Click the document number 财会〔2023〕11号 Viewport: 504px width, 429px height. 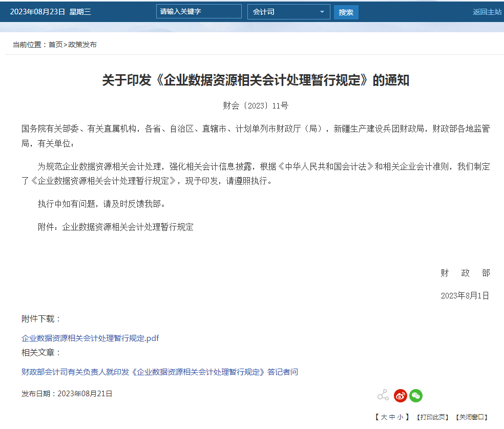click(256, 106)
